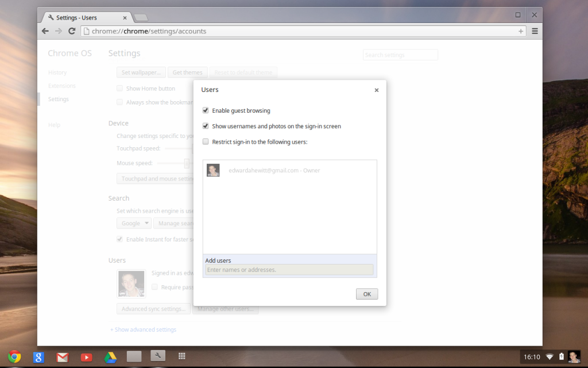Open the Google Search app icon

[38, 356]
